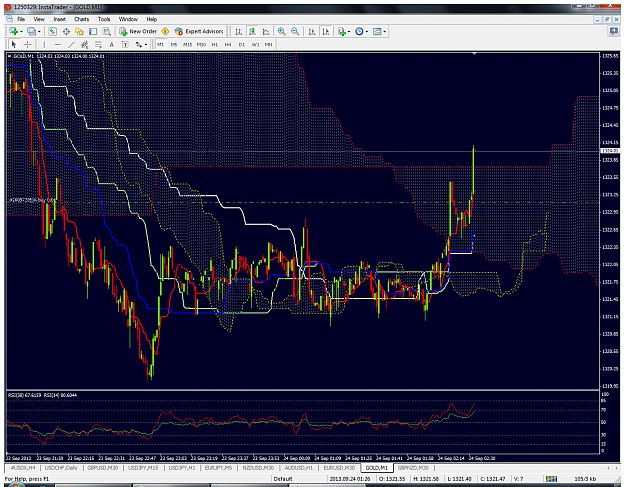Switch chart to M30 timeframe
Screen dimensions: 625x487
click(x=201, y=45)
